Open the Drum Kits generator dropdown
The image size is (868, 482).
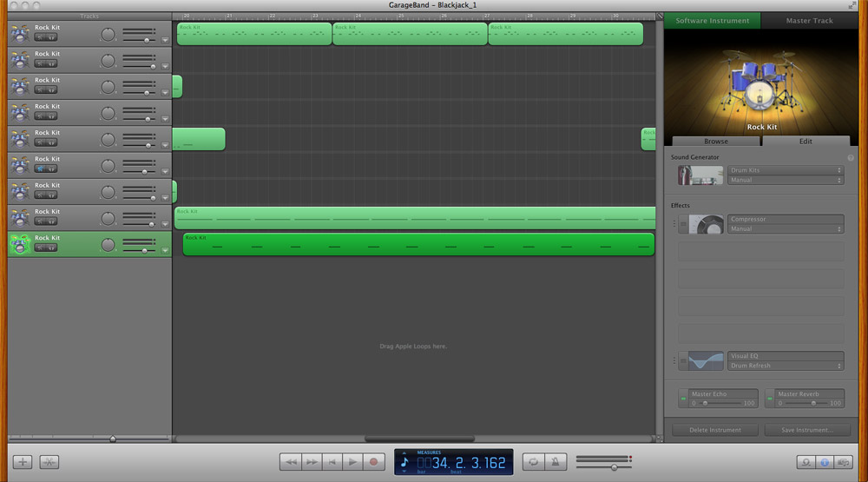[x=786, y=170]
